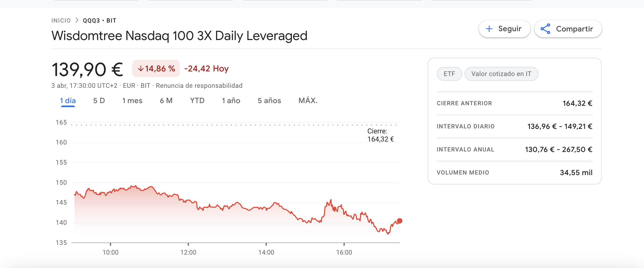Click the share icon in Compartir button
The width and height of the screenshot is (644, 268).
[x=545, y=29]
